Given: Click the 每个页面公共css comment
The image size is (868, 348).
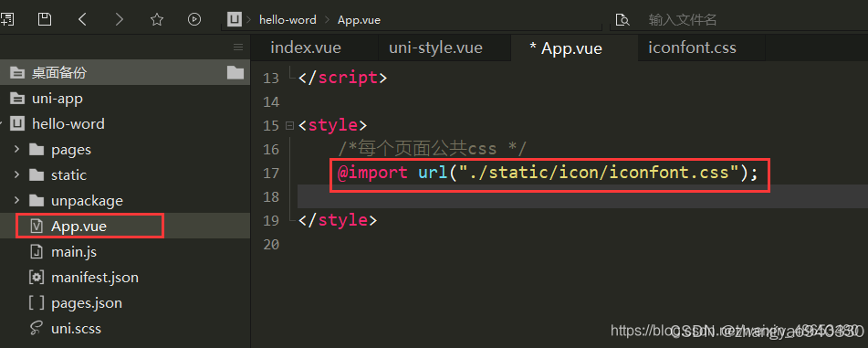Looking at the screenshot, I should [433, 149].
